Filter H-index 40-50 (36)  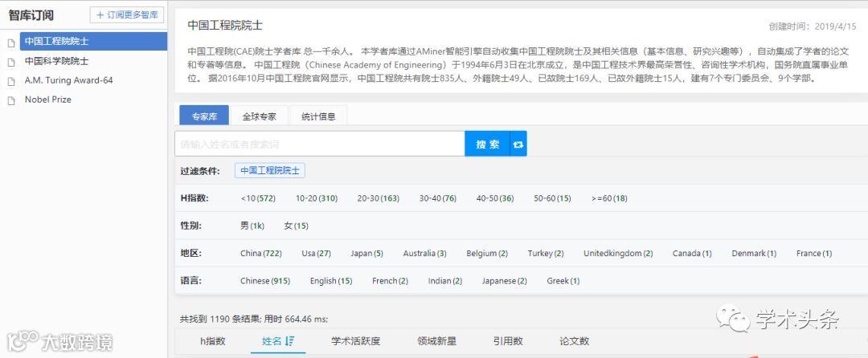pos(495,198)
